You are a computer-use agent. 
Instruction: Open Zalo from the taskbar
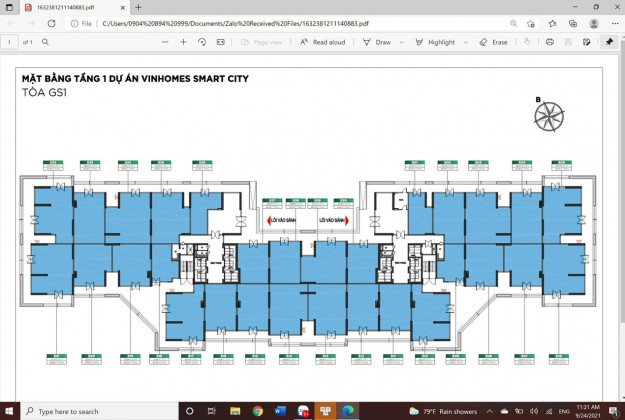303,411
